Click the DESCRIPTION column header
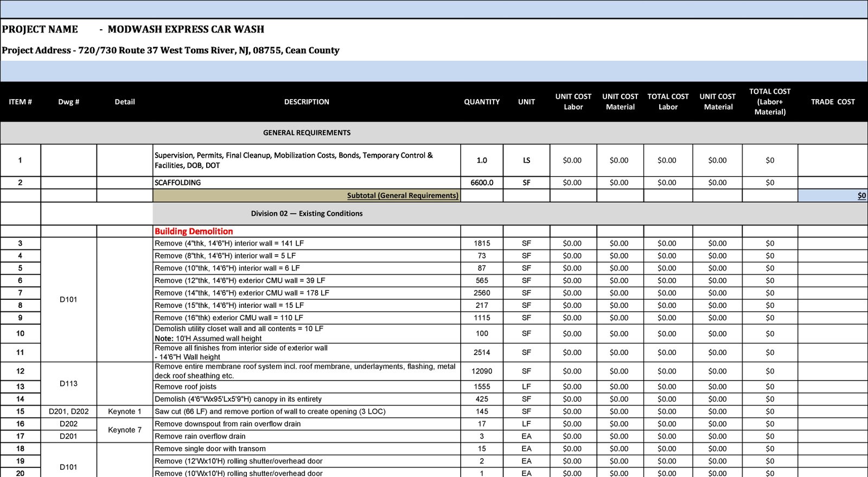The width and height of the screenshot is (868, 477). click(x=307, y=102)
